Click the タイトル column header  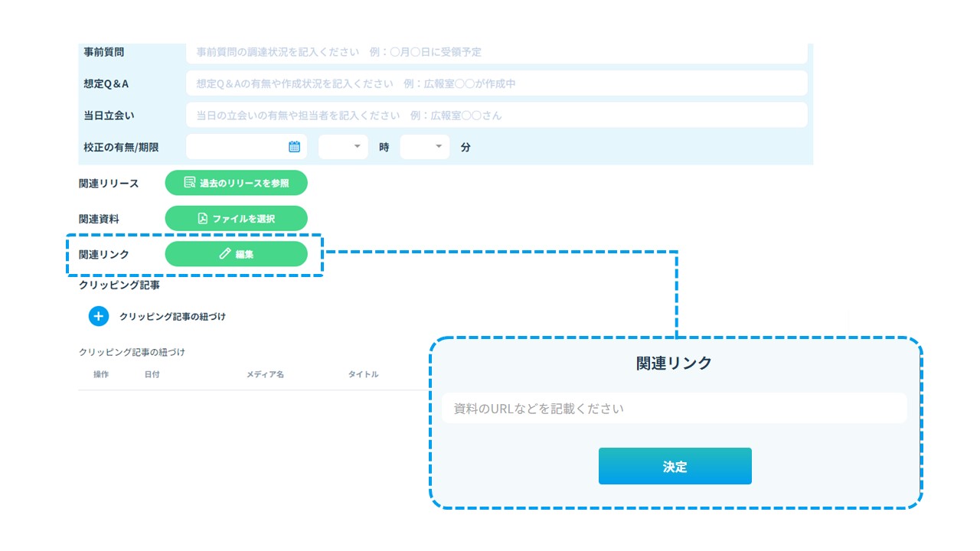[363, 374]
